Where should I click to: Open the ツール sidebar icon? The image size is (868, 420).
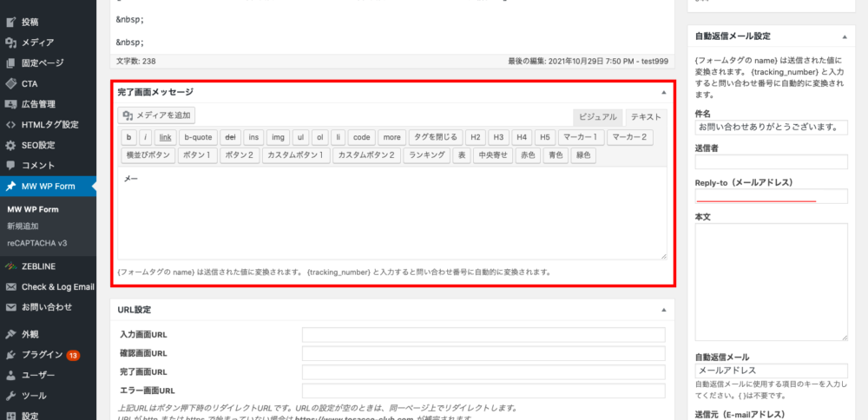(x=10, y=396)
